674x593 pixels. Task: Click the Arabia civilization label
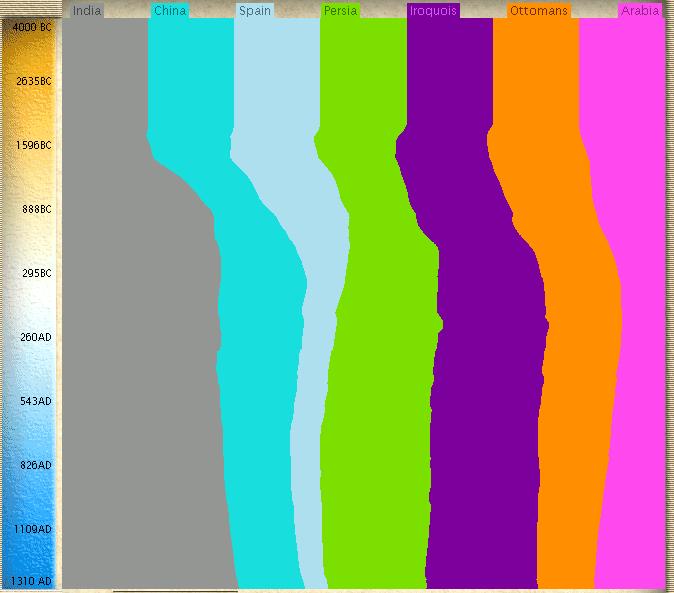coord(639,11)
